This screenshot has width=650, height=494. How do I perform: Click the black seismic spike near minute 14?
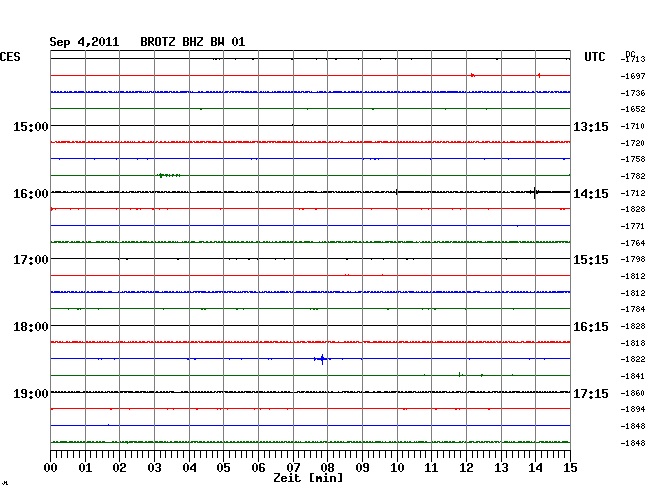pos(535,192)
